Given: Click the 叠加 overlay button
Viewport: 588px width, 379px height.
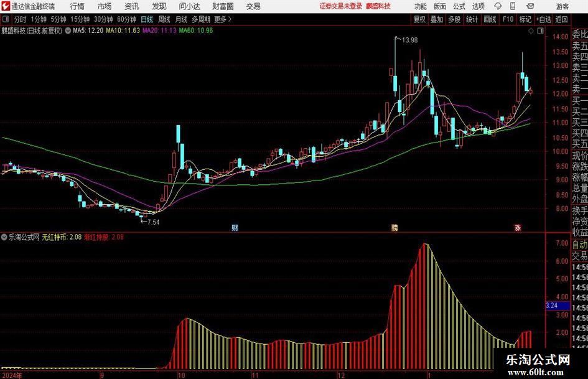Looking at the screenshot, I should coord(437,19).
